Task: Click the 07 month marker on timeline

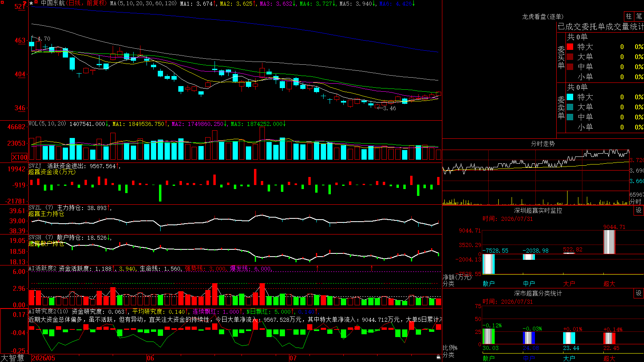Action: tap(293, 358)
